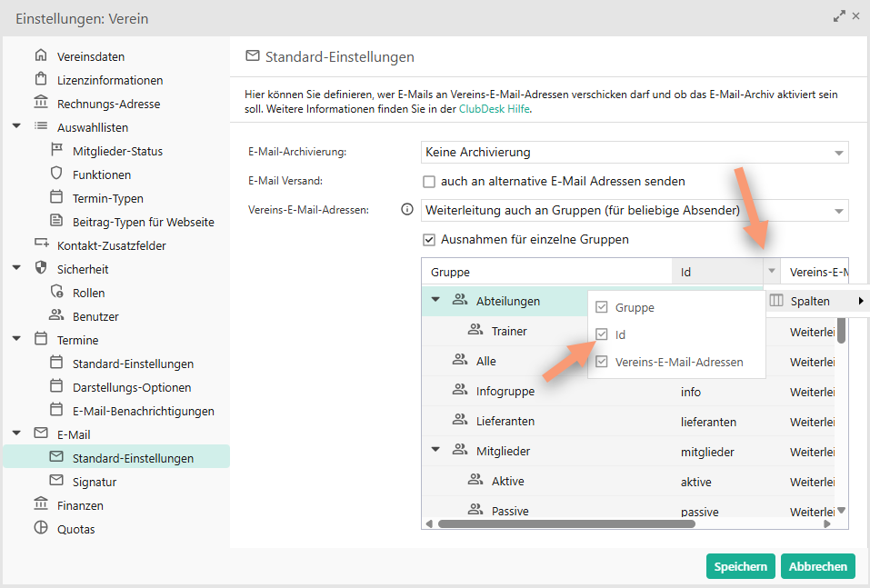The height and width of the screenshot is (588, 870).
Task: Click the info Id cell
Action: (x=691, y=392)
